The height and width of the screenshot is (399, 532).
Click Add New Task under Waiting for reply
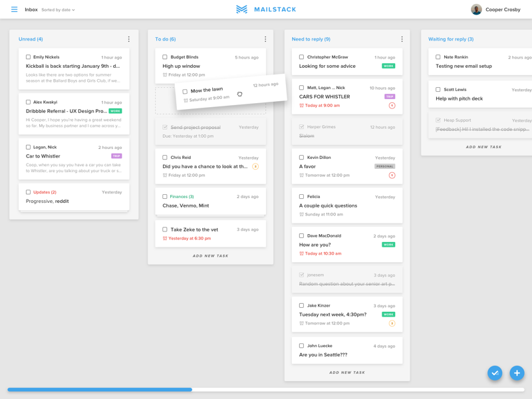coord(483,147)
